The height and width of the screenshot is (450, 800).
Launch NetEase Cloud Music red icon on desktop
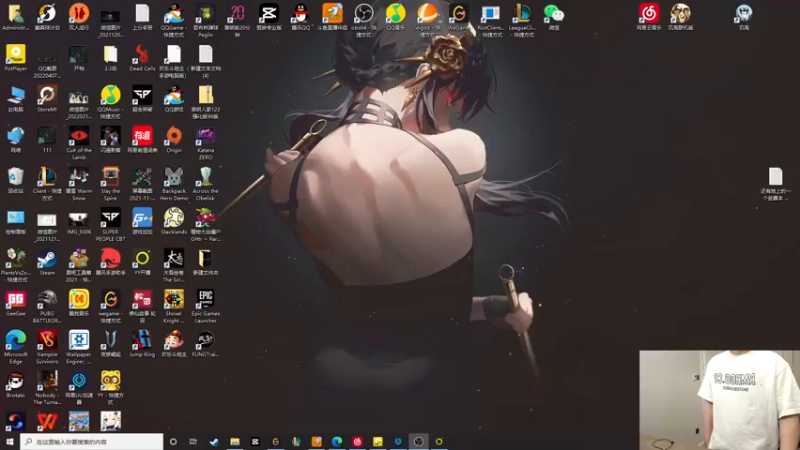click(649, 14)
